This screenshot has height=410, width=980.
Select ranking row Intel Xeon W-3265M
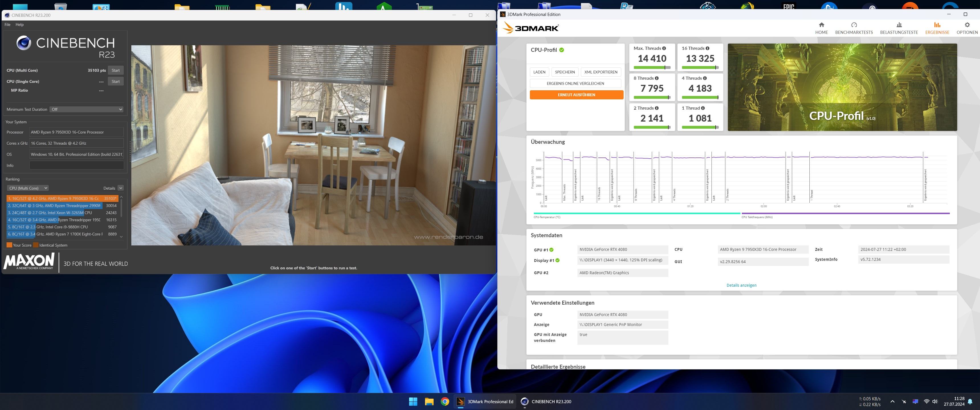click(x=62, y=213)
